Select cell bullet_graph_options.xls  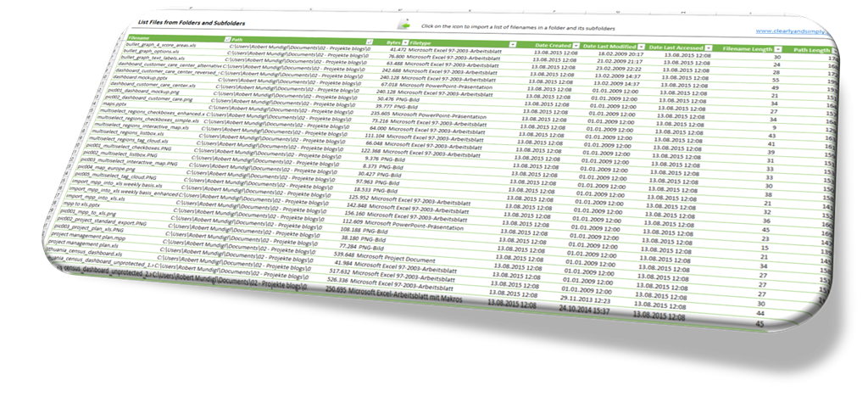[x=151, y=51]
